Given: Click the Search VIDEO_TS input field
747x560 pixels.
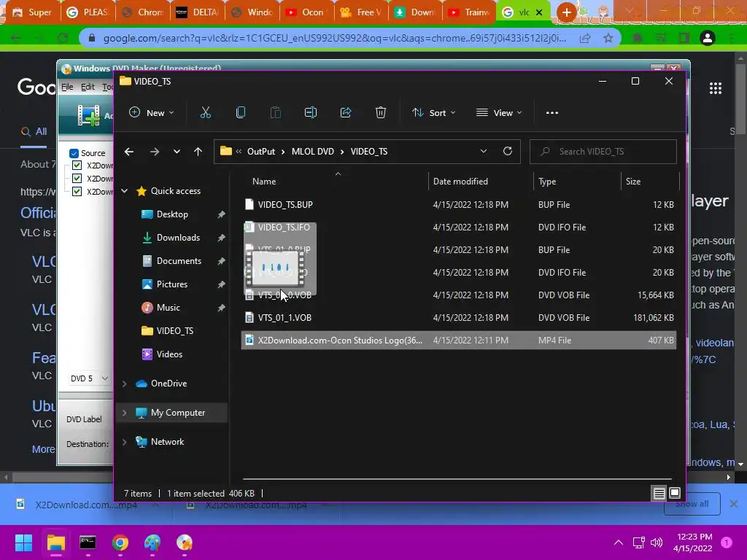Looking at the screenshot, I should pos(603,152).
